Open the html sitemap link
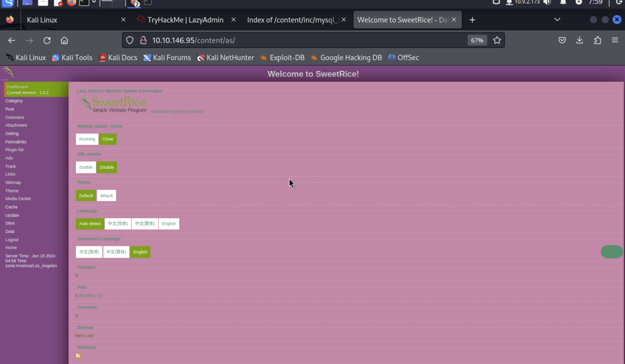Viewport: 625px width, 364px height. click(79, 336)
